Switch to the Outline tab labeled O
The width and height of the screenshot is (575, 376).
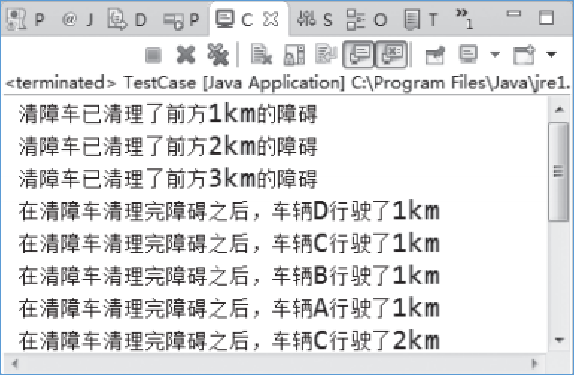[367, 19]
